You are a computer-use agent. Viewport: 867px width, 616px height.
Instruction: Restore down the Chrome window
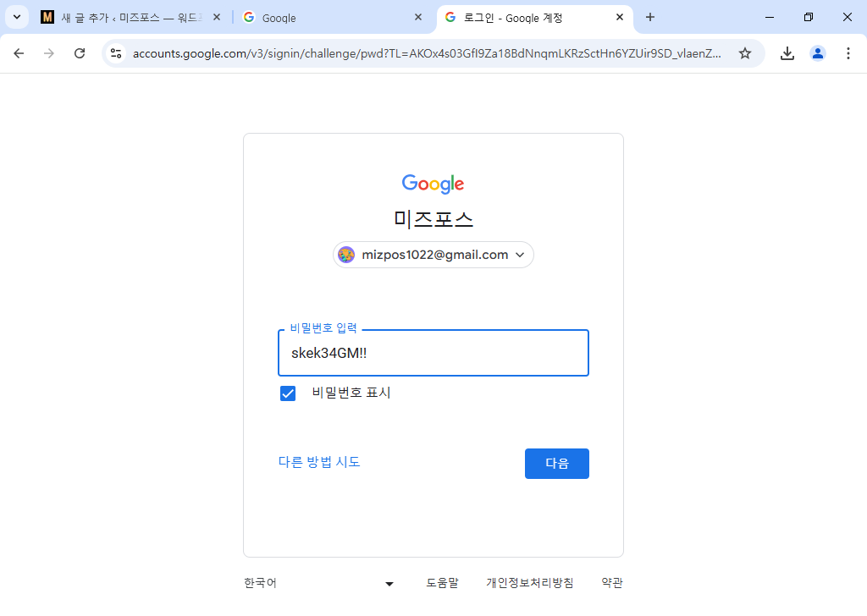809,18
